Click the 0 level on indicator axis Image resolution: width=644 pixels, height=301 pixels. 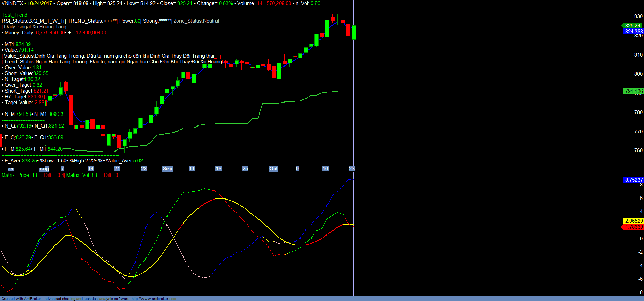pos(641,239)
